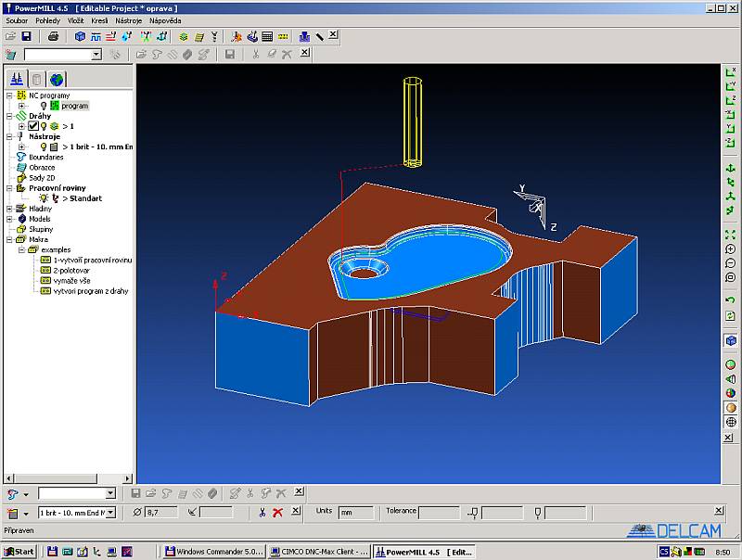
Task: Collapse the Dráhy tree node
Action: pos(9,116)
